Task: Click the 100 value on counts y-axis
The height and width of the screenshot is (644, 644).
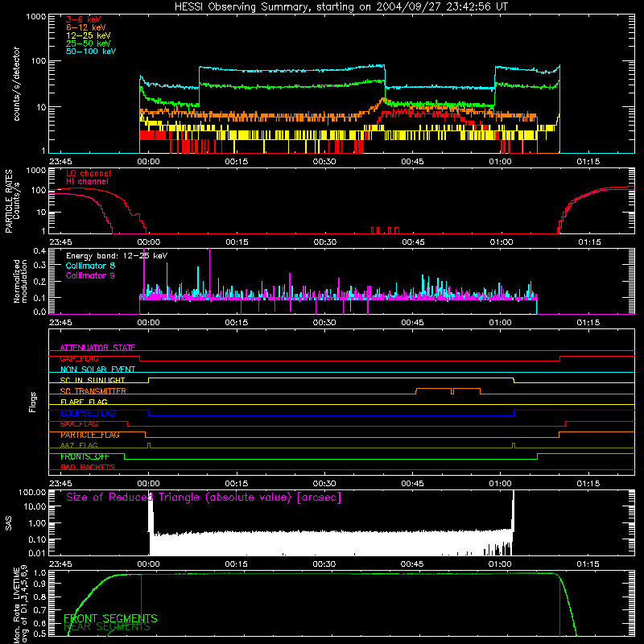Action: click(38, 61)
